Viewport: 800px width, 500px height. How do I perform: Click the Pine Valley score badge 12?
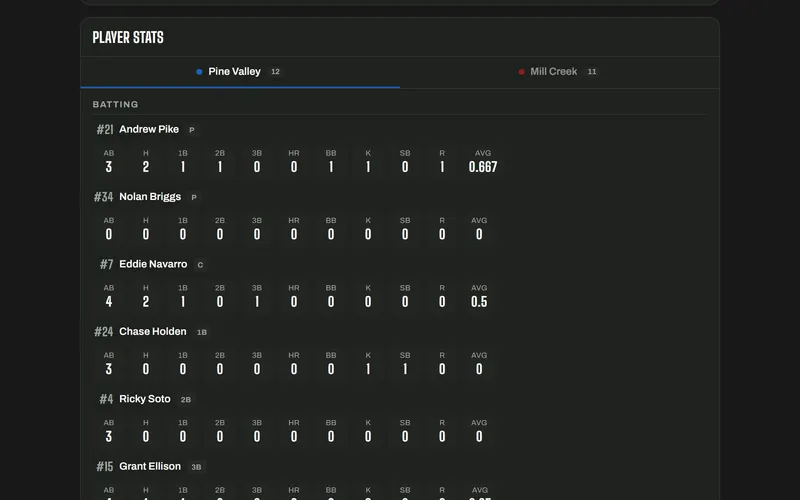click(x=276, y=72)
